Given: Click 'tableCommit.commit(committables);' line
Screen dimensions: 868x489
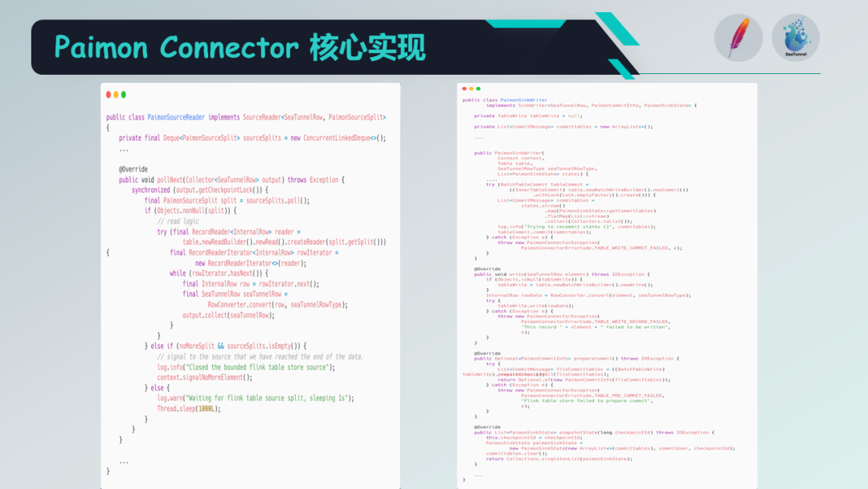Looking at the screenshot, I should click(x=545, y=232).
